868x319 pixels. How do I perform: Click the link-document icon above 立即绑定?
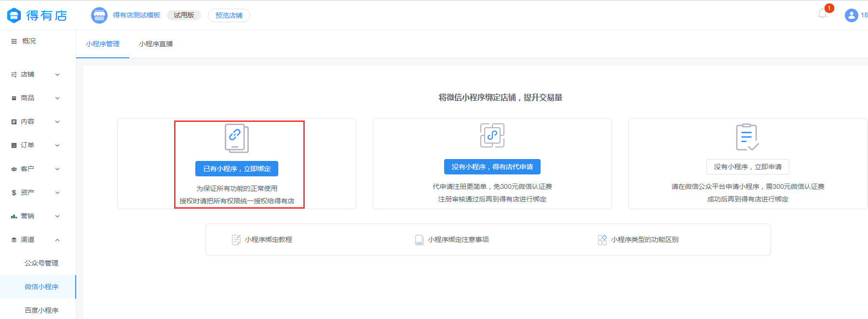(236, 138)
